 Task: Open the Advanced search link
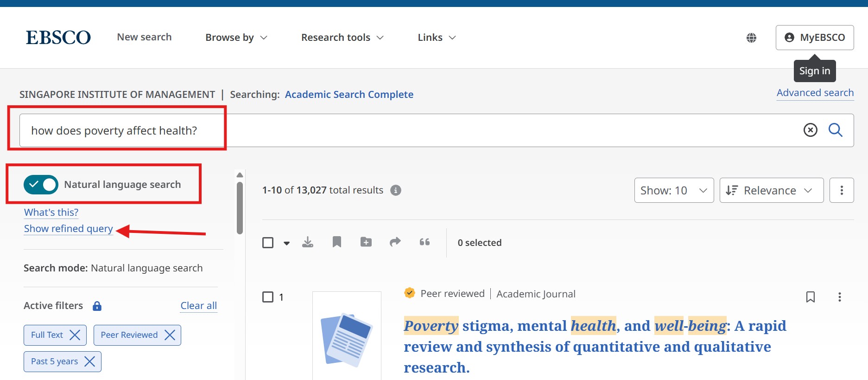click(815, 93)
